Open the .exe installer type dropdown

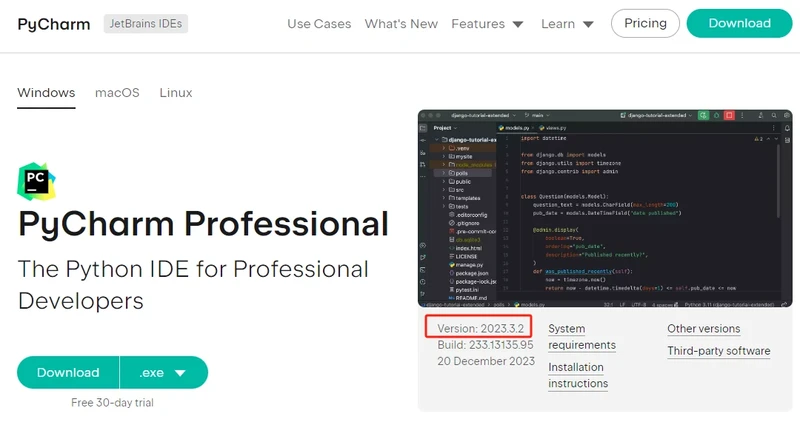[164, 373]
